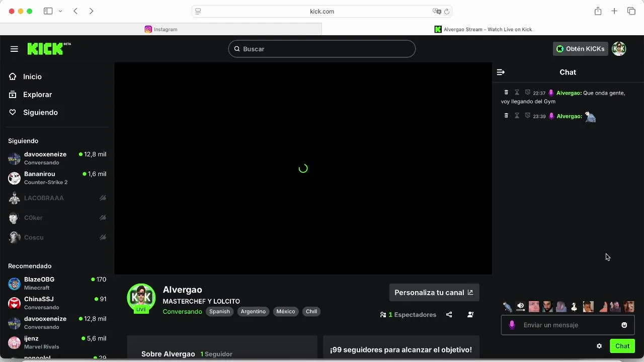Viewport: 644px width, 362px height.
Task: Delete the 23:39 chat message
Action: pos(506,116)
